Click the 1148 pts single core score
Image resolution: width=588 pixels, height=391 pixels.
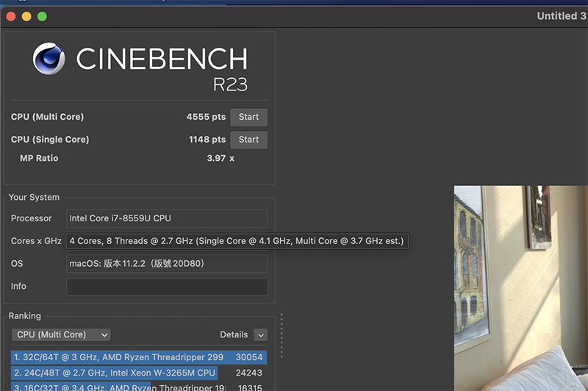tap(207, 140)
